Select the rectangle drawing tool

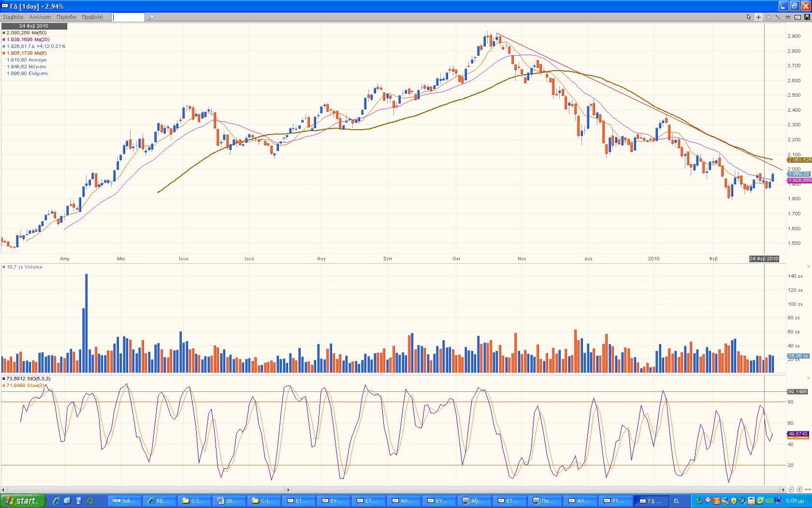point(768,17)
